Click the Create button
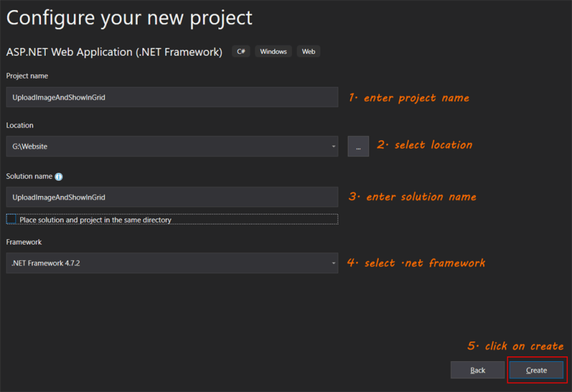 (536, 370)
